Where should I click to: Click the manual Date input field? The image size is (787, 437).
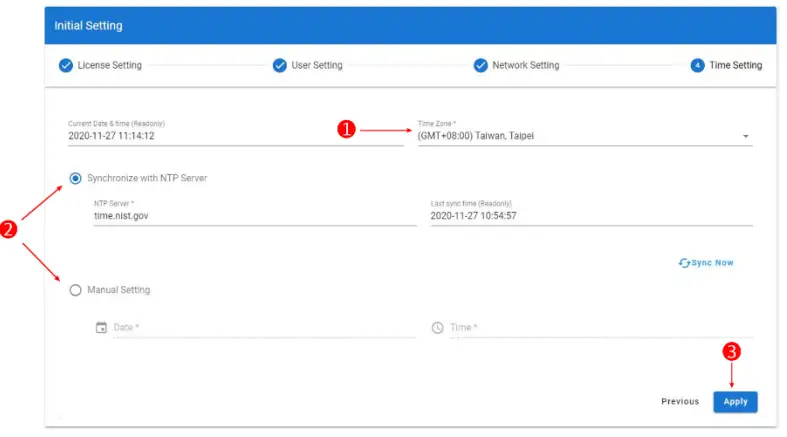pyautogui.click(x=265, y=328)
